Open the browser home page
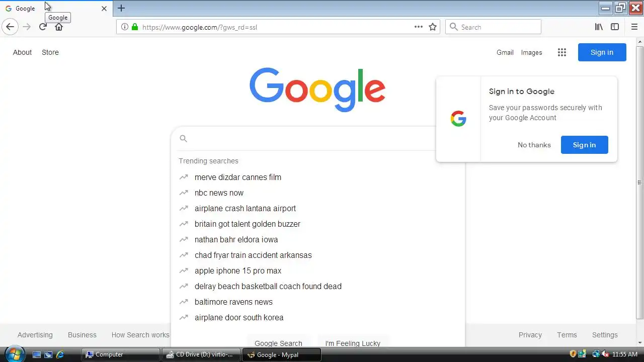Screen dimensions: 644x362 pyautogui.click(x=59, y=27)
